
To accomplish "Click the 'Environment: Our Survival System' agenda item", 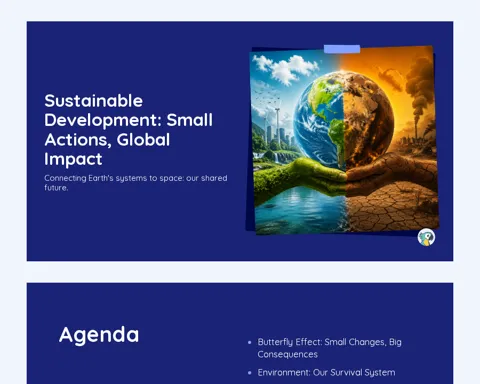I will (x=326, y=373).
